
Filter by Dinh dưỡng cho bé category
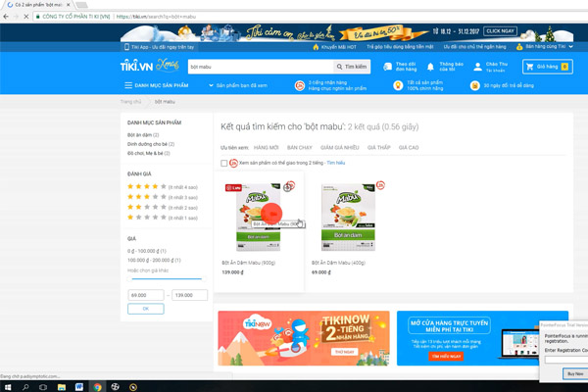pyautogui.click(x=151, y=144)
